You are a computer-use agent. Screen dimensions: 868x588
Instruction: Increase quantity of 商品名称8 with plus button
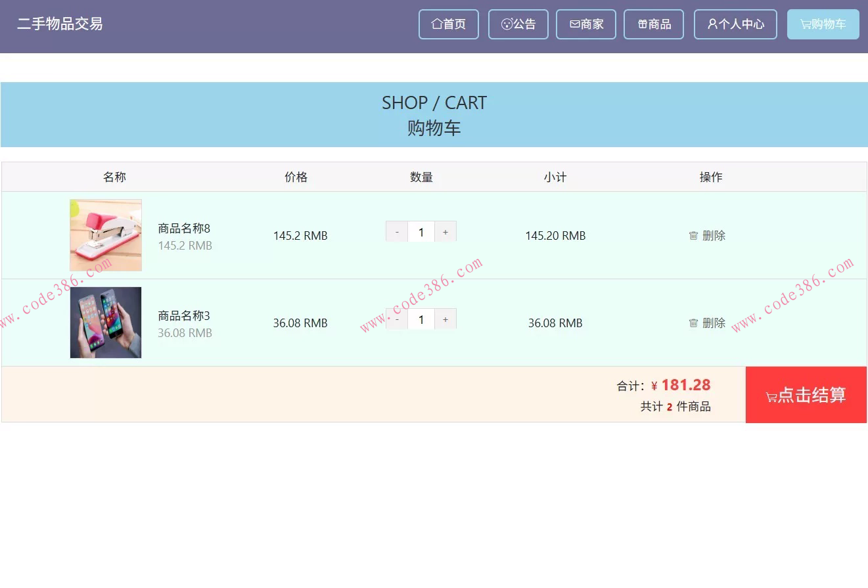coord(445,231)
